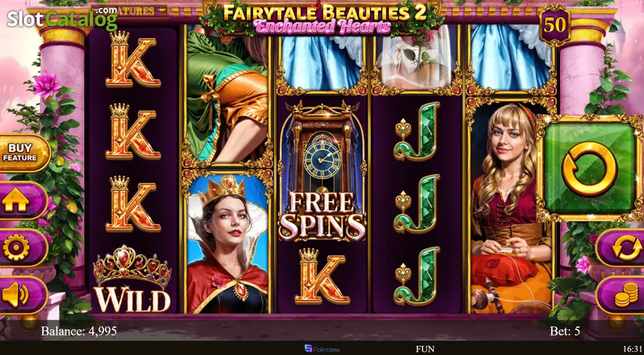This screenshot has height=355, width=644.
Task: Click the middle green J symbol
Action: pos(417,204)
